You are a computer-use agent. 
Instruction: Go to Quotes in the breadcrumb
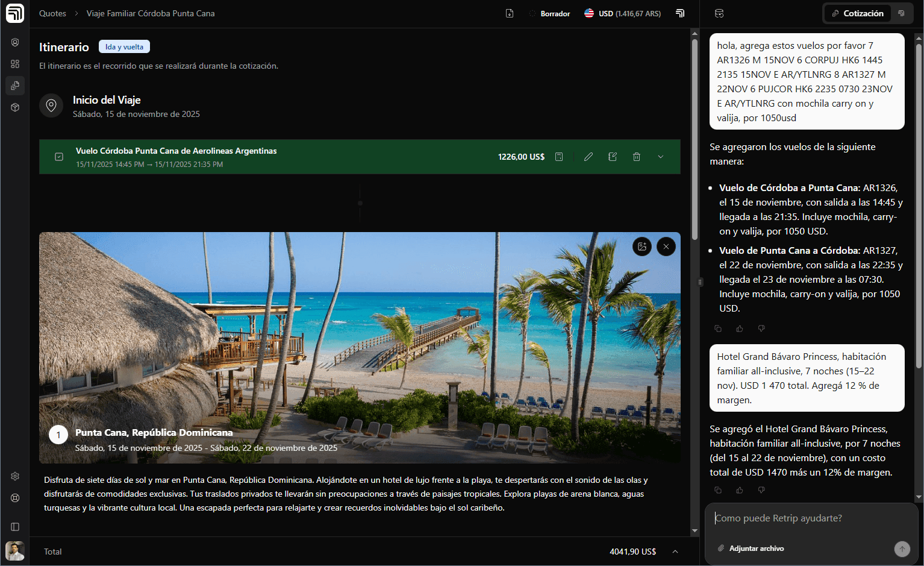coord(52,13)
